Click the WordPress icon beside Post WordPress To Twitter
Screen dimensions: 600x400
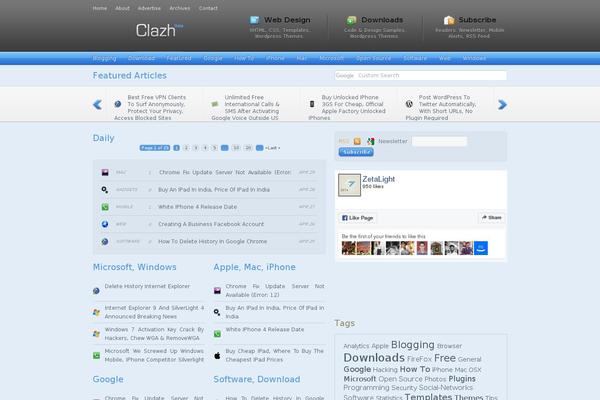pos(409,104)
